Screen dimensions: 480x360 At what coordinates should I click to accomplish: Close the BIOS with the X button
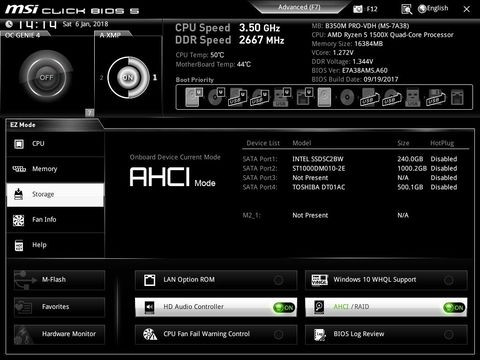467,9
